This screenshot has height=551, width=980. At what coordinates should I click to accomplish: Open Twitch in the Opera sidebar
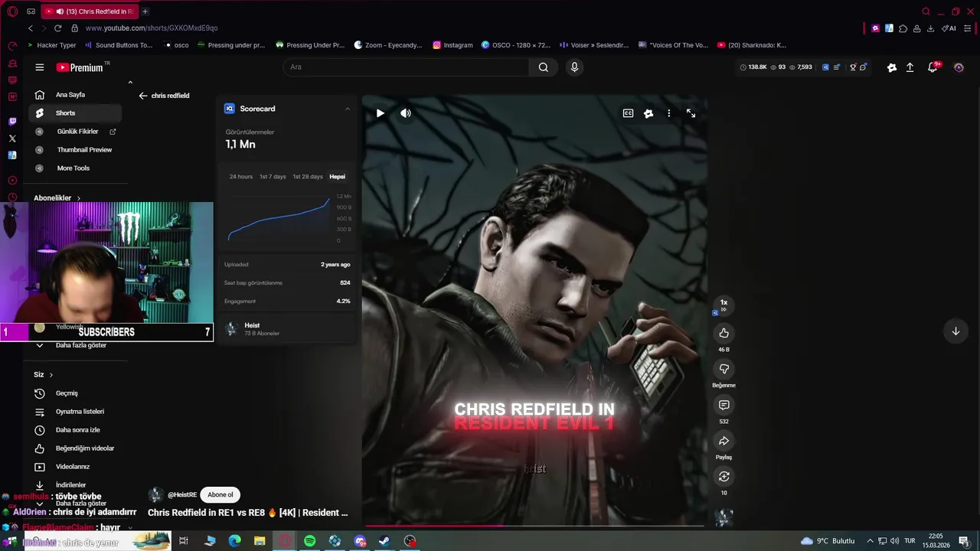click(12, 121)
